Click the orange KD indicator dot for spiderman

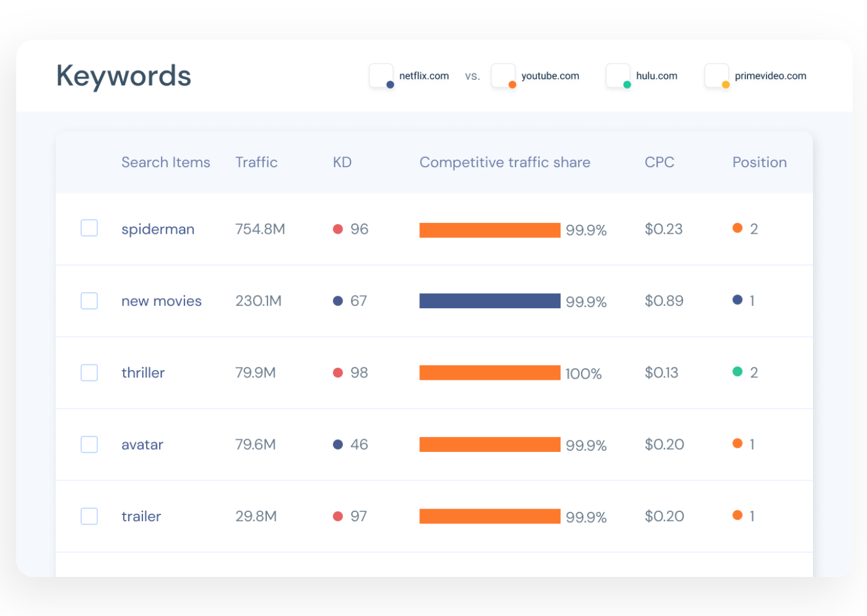pos(338,229)
